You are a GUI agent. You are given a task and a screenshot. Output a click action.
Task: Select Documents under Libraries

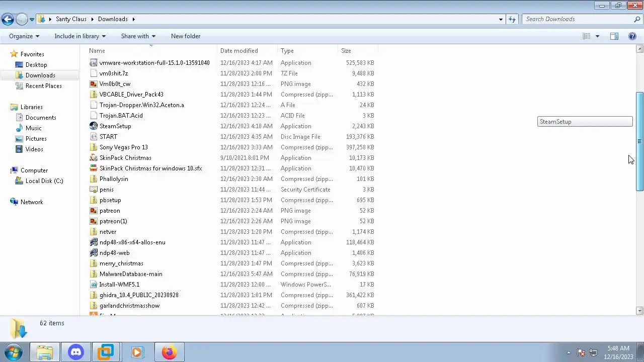tap(41, 118)
